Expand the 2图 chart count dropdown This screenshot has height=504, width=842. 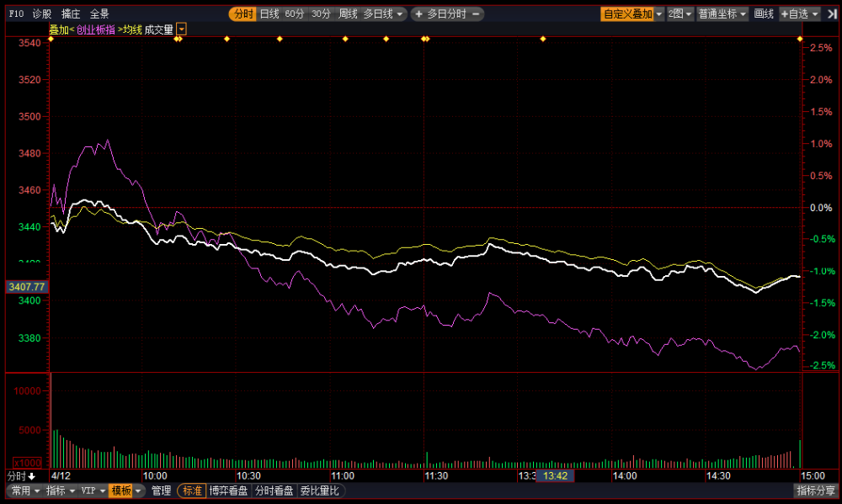pyautogui.click(x=679, y=14)
